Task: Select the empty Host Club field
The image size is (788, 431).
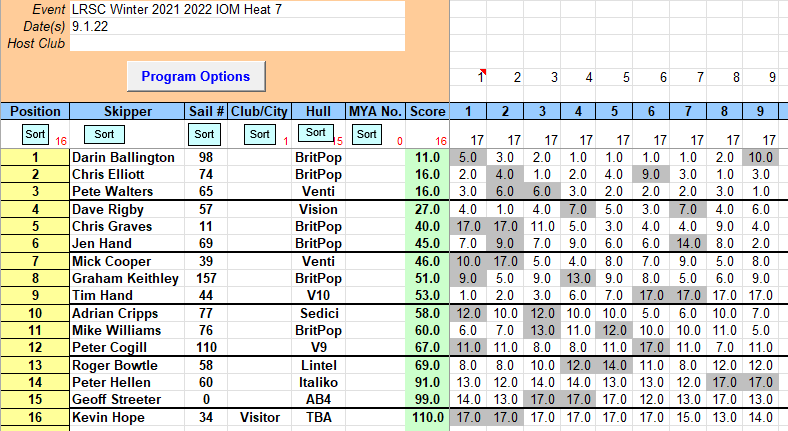Action: pos(237,43)
